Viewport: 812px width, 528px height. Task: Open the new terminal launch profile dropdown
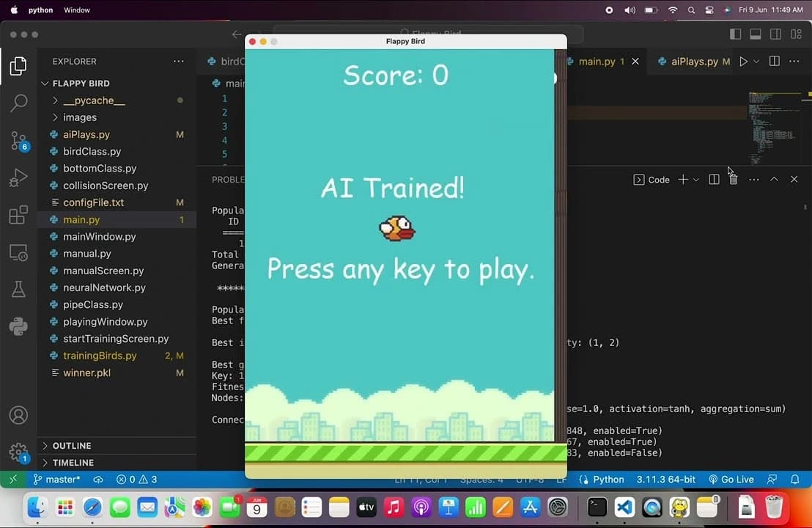coord(696,179)
